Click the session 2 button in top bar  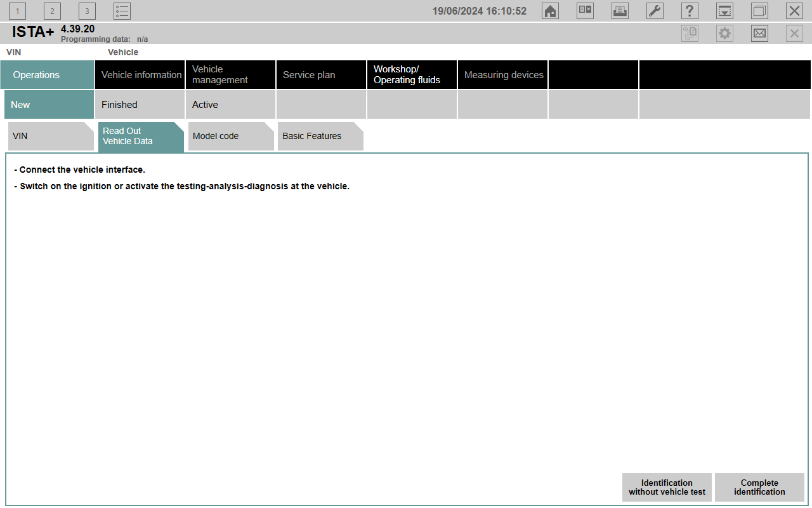point(52,11)
